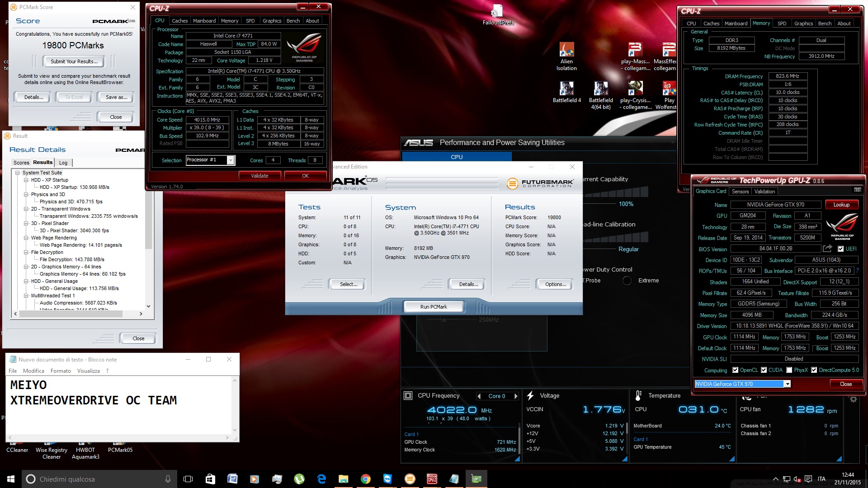Collapse the File Decryption tree node
The height and width of the screenshot is (488, 868).
[x=26, y=252]
